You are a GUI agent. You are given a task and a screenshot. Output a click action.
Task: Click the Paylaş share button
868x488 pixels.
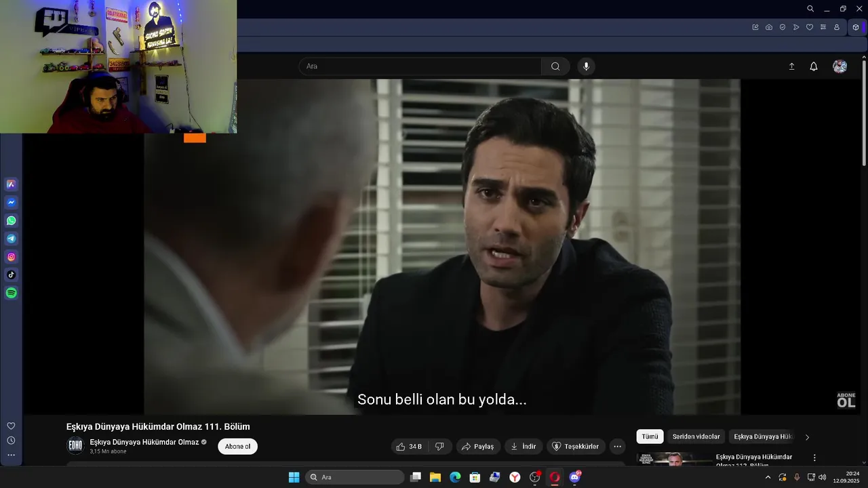(x=478, y=447)
